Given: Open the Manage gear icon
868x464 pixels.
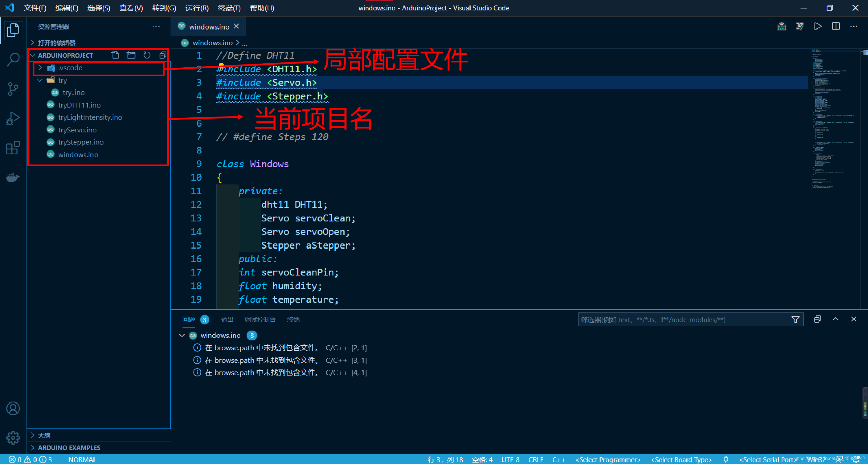Looking at the screenshot, I should (13, 437).
